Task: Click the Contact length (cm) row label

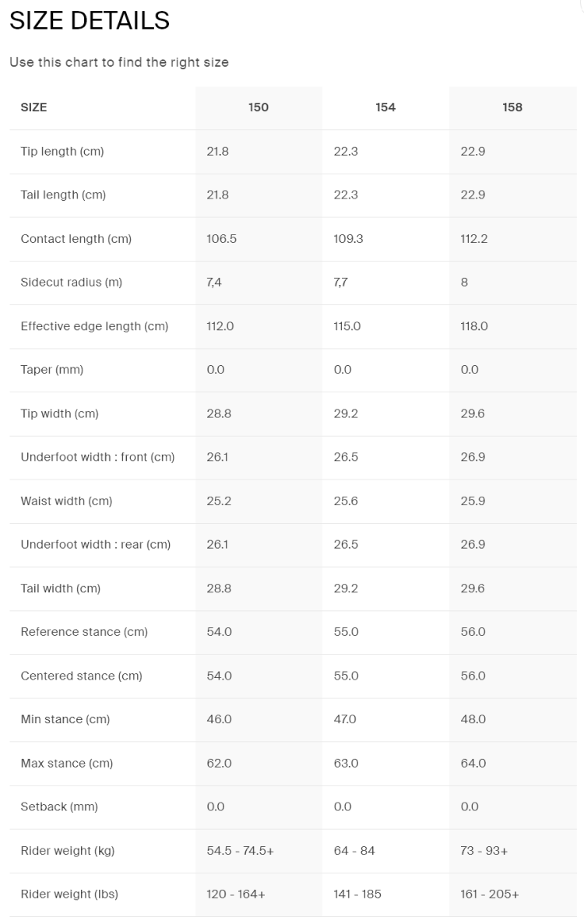Action: (x=76, y=239)
